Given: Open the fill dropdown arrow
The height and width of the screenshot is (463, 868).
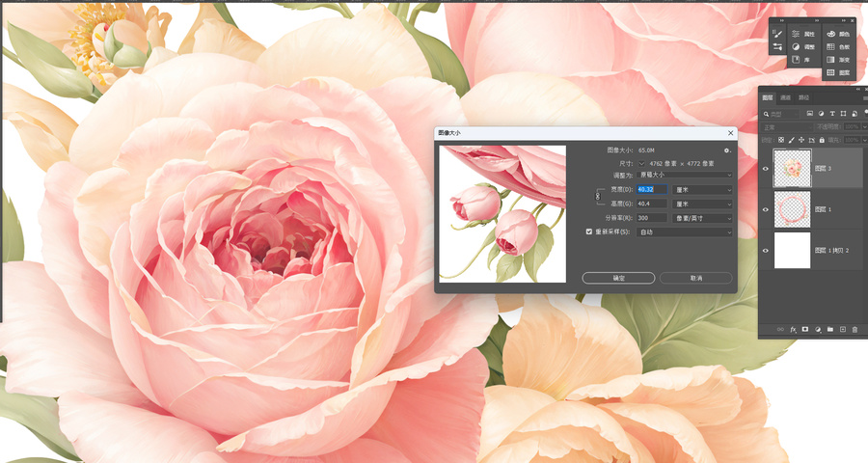Looking at the screenshot, I should tap(864, 140).
